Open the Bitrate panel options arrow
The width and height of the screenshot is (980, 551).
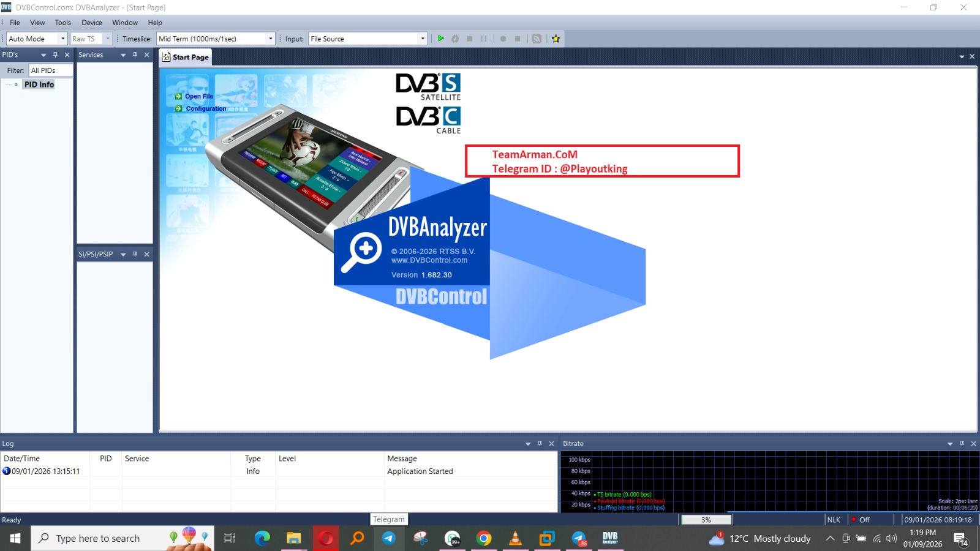pos(950,444)
